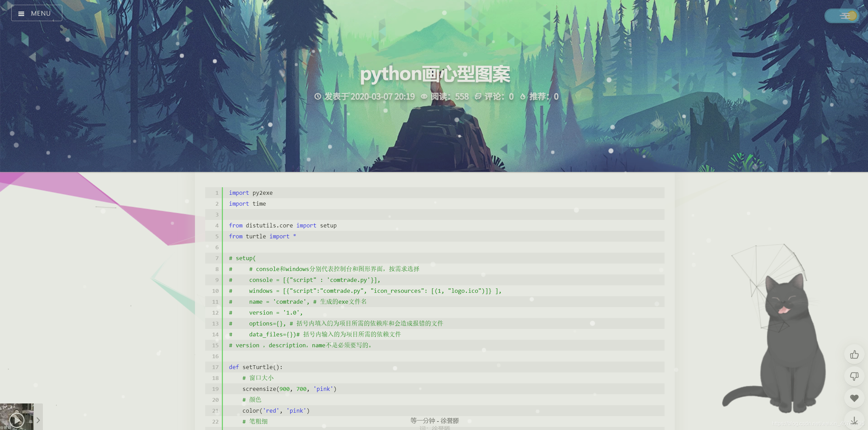
Task: Click the thumbs-down oppose icon
Action: pyautogui.click(x=854, y=376)
